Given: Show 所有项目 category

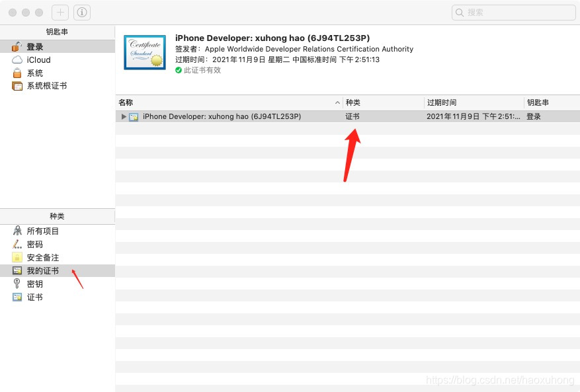Looking at the screenshot, I should 58,231.
